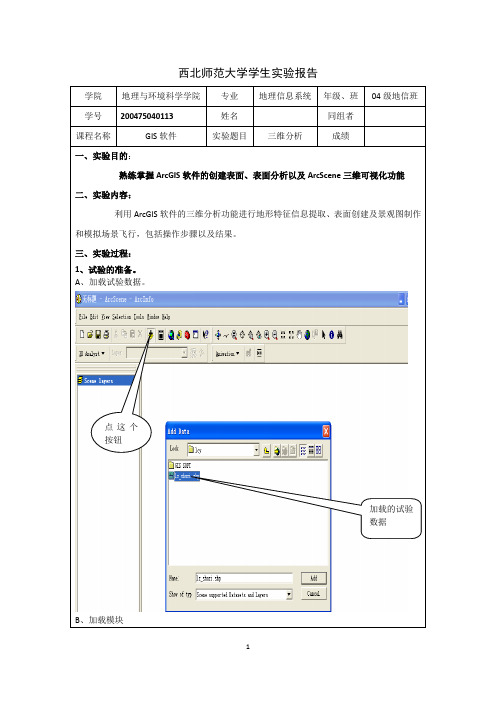Click the Copy toolbar icon
Screen dimensions: 496x702
pyautogui.click(x=124, y=334)
